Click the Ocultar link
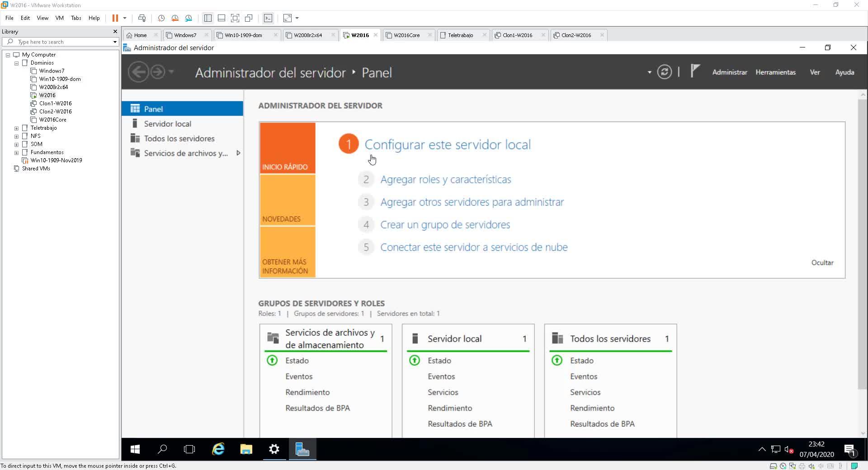Screen dimensions: 868x470 pos(822,263)
